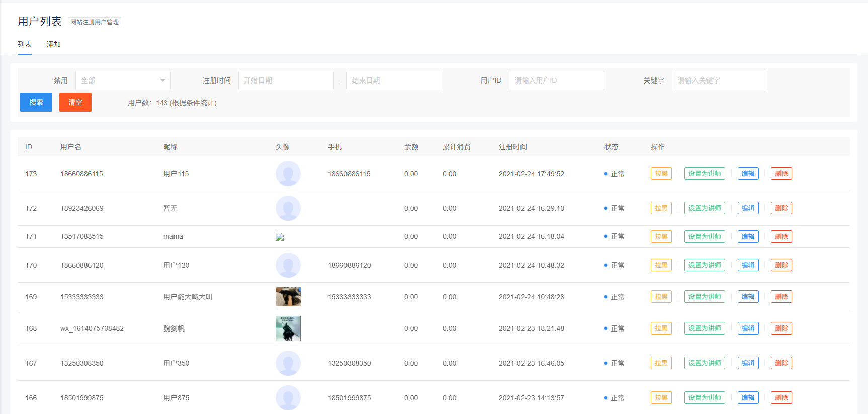Click broken avatar image for mama
This screenshot has height=414, width=868.
(x=280, y=237)
